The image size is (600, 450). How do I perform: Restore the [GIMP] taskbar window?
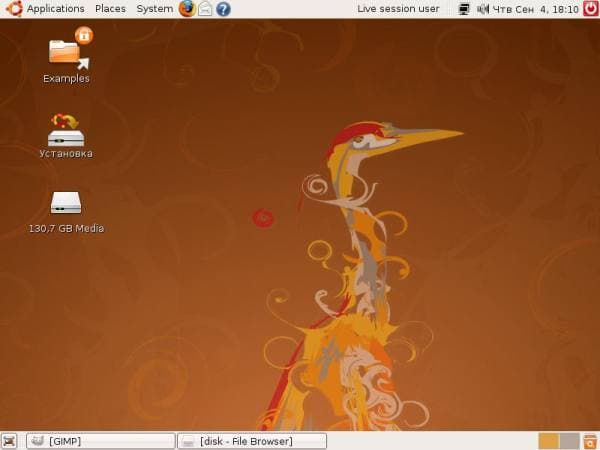(101, 441)
